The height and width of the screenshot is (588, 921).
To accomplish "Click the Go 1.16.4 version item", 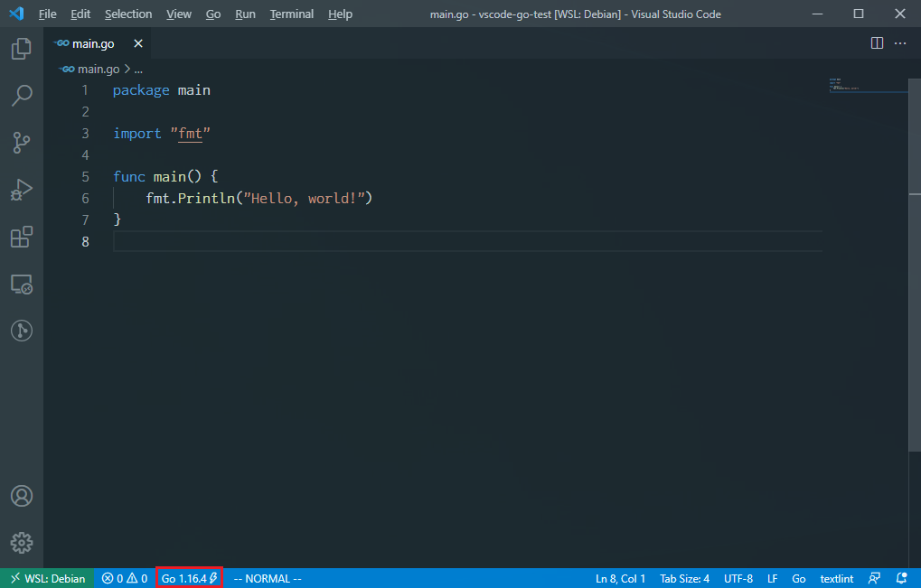I will (x=188, y=578).
